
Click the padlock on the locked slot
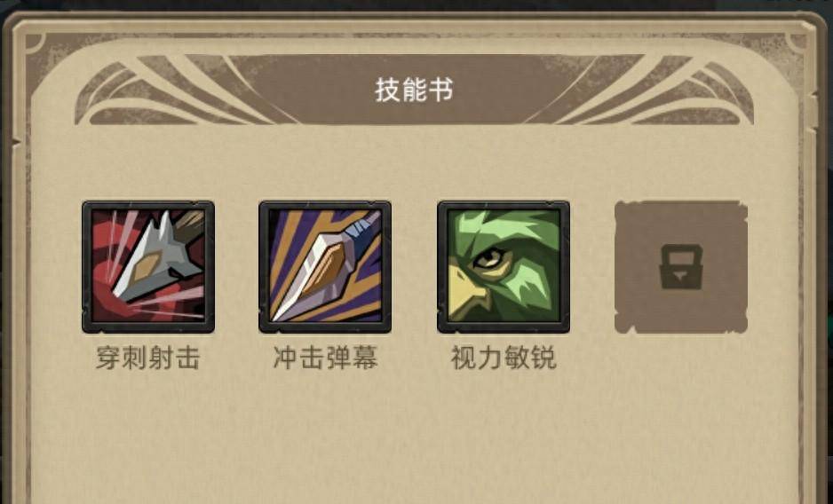pyautogui.click(x=681, y=267)
